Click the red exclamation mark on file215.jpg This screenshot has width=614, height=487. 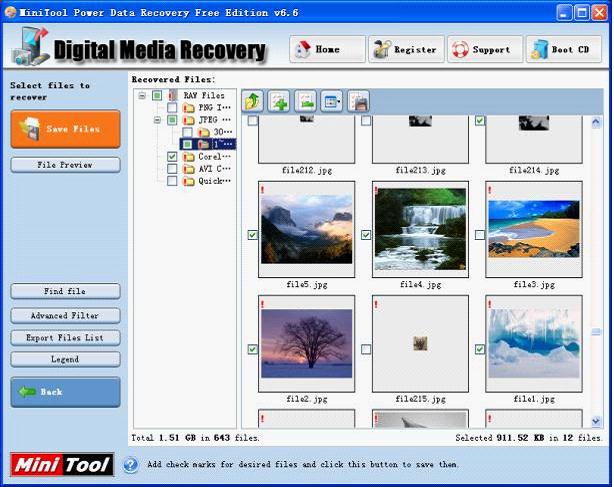click(x=376, y=304)
